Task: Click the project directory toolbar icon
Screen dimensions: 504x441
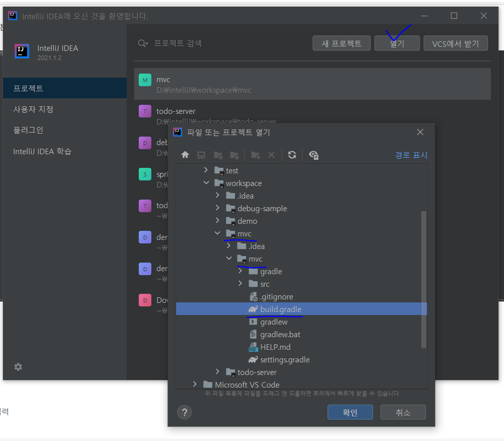Action: click(x=218, y=155)
